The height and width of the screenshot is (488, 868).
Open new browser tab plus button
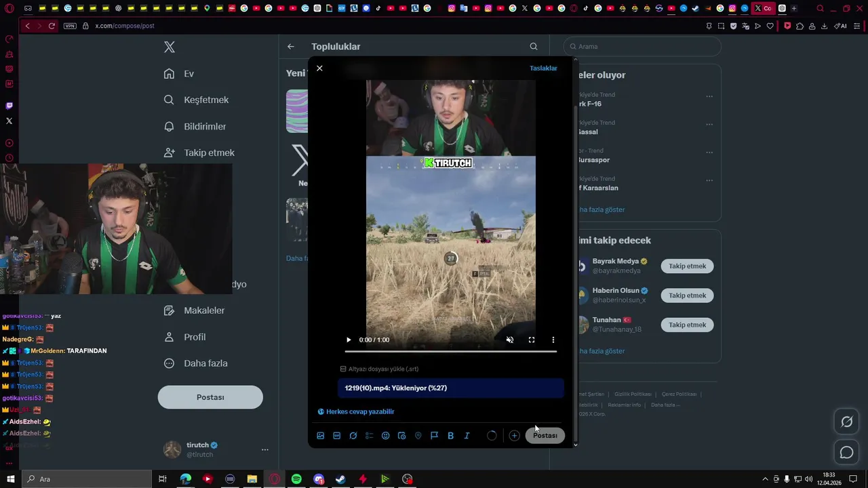[x=794, y=9]
